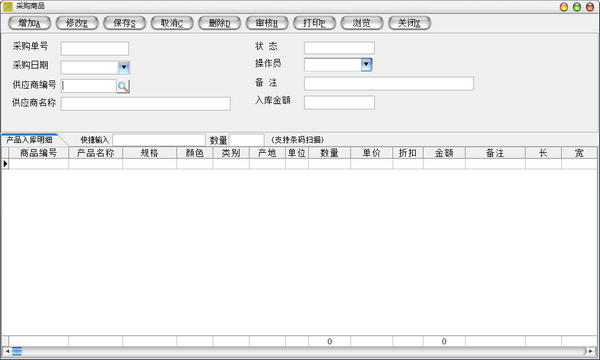Viewport: 600px width, 360px height.
Task: Focus the 采购日期 date field
Action: [x=90, y=67]
